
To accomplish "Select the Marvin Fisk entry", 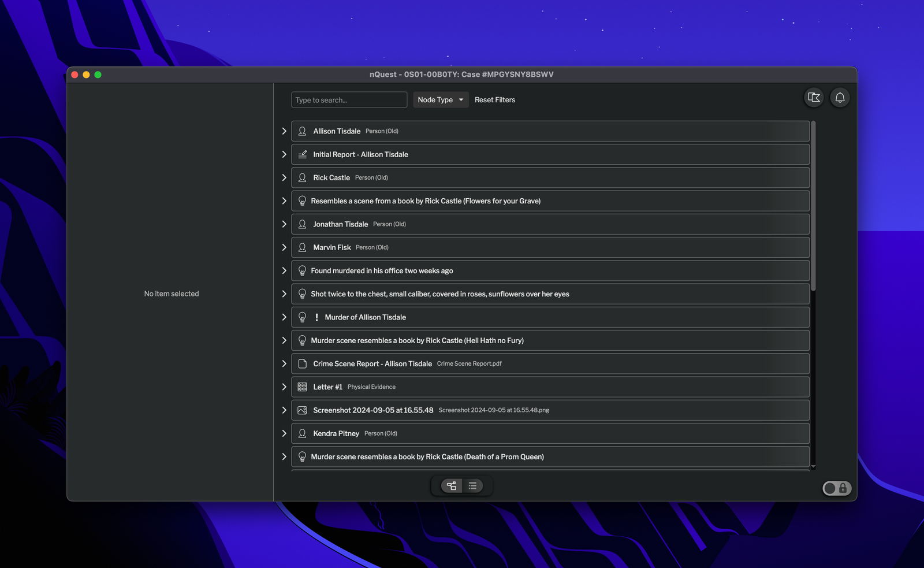I will click(550, 247).
